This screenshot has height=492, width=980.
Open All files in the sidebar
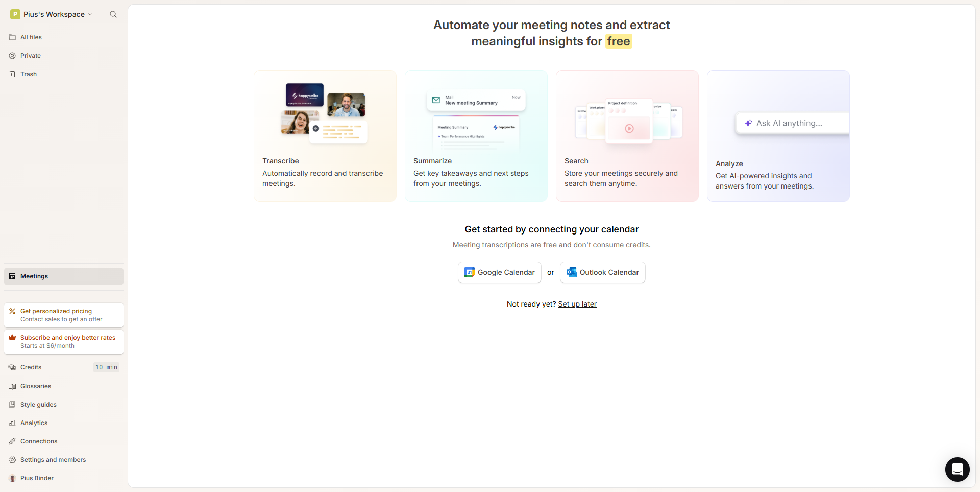[31, 37]
